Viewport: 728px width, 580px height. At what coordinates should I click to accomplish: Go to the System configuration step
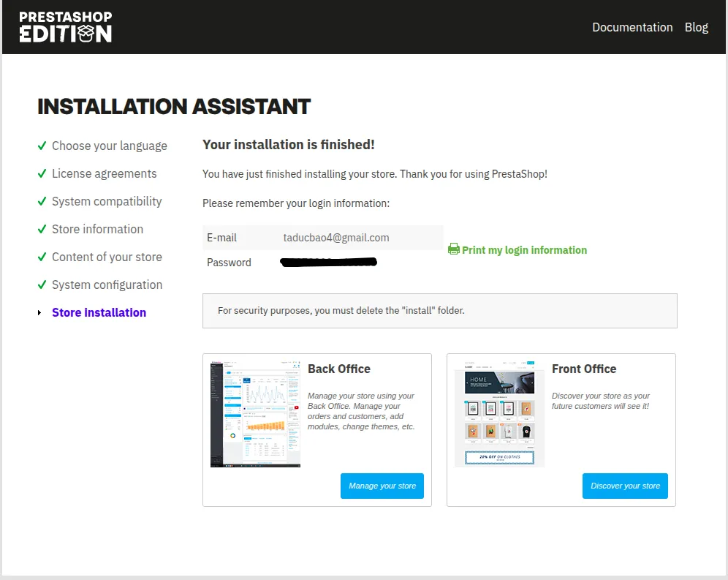107,285
